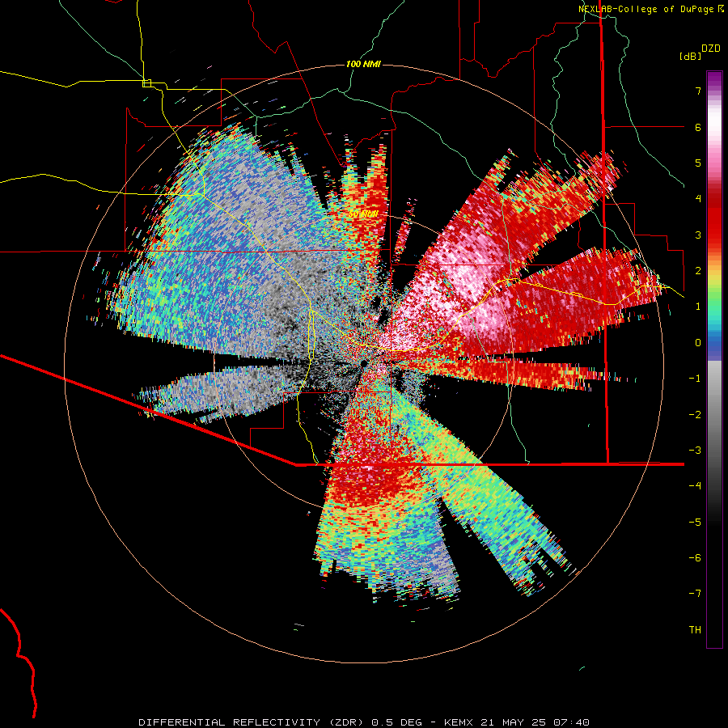Click the -1 value on color scale
The image size is (728, 728).
point(695,378)
